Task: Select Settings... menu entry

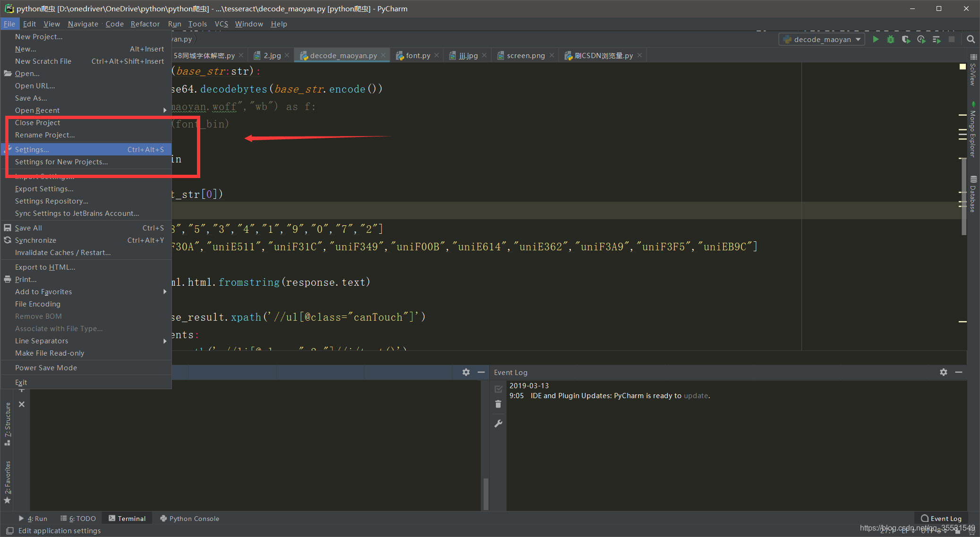Action: pos(32,149)
